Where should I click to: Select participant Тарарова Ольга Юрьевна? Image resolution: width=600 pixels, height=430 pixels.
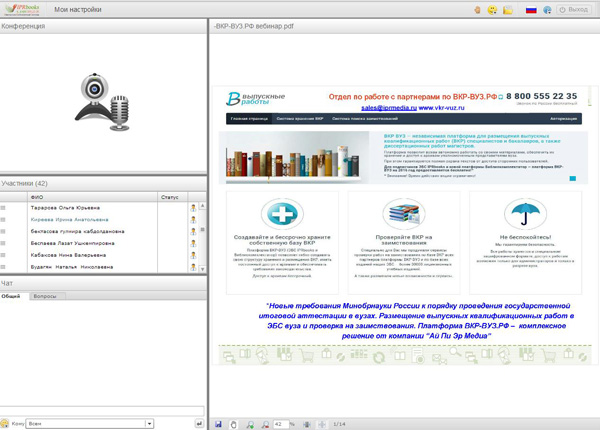pos(65,208)
